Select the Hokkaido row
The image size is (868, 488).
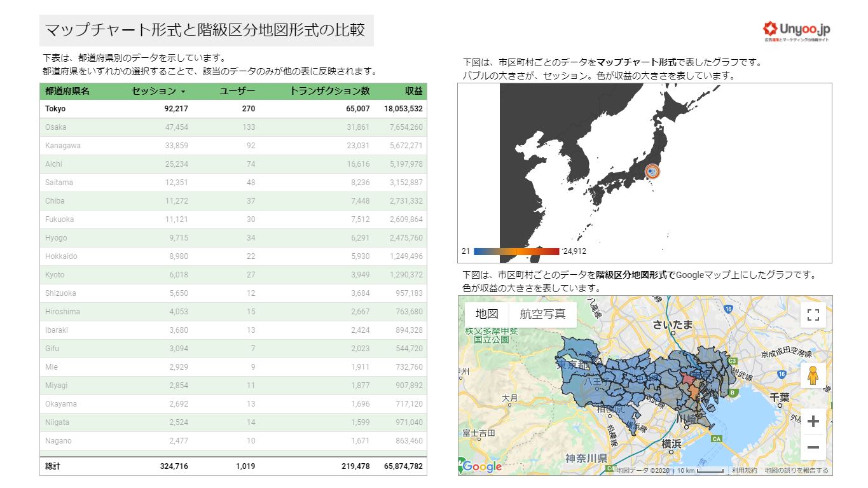pyautogui.click(x=233, y=256)
